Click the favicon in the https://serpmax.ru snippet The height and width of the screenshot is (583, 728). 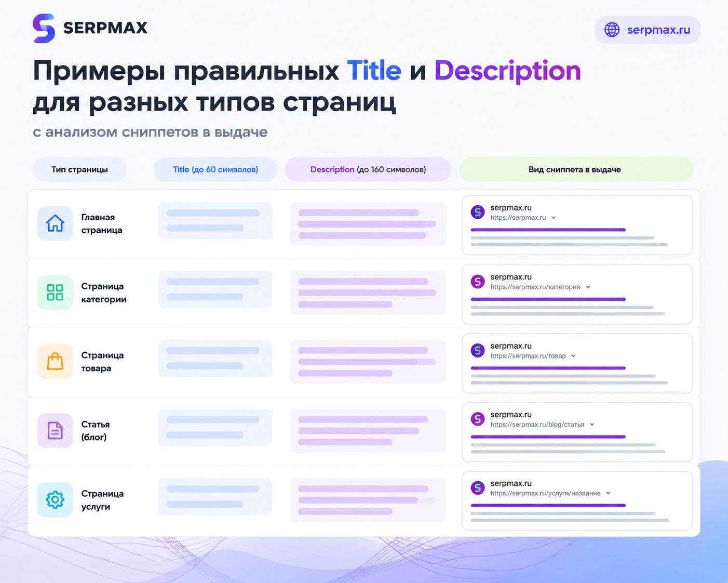pos(478,212)
